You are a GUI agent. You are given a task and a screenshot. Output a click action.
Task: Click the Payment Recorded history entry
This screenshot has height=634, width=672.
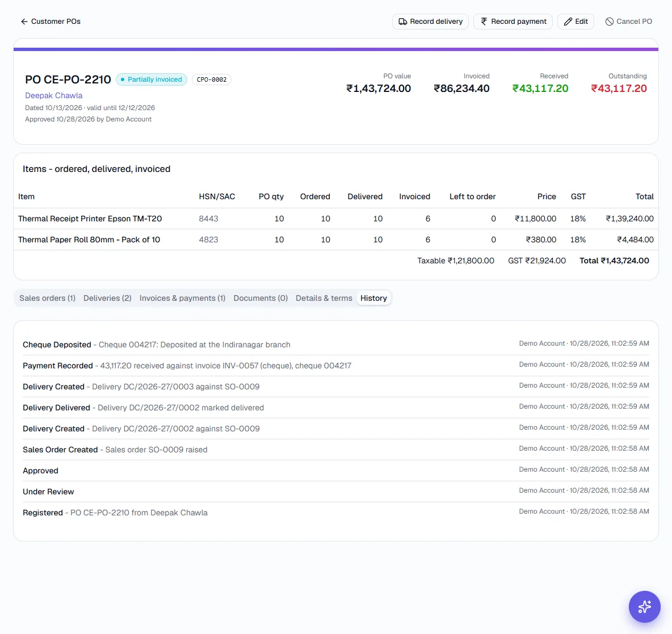[x=335, y=366]
